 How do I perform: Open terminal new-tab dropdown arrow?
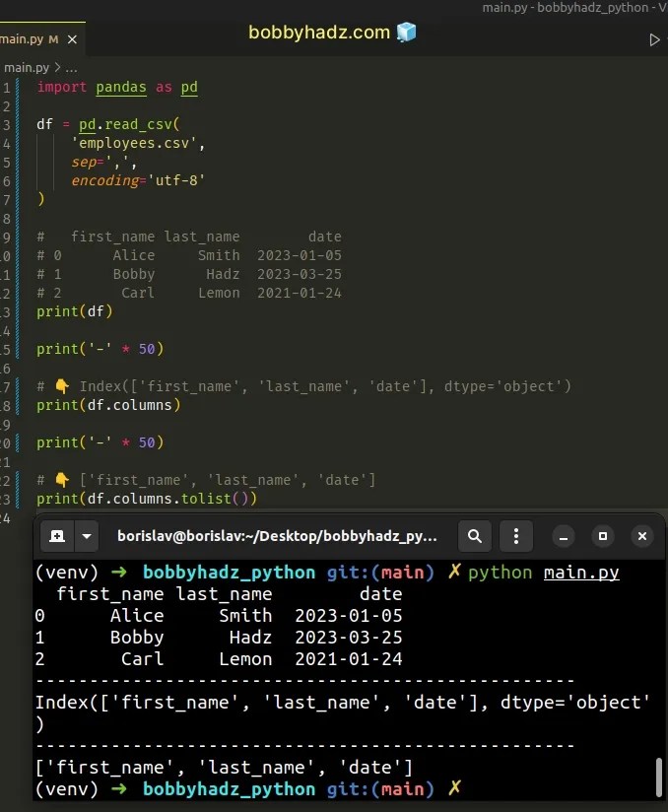87,536
